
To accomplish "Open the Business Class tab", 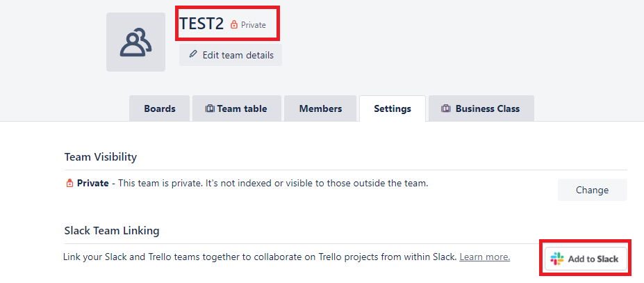I will 481,108.
